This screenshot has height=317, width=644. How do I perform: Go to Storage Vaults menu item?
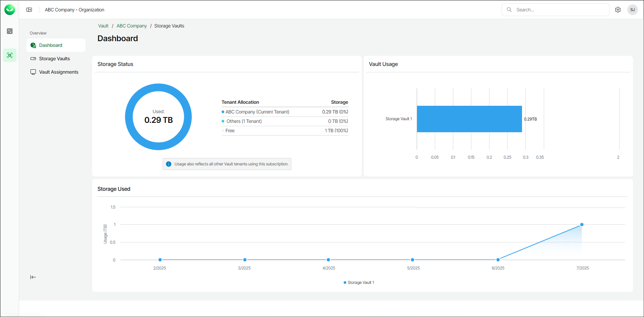coord(54,59)
